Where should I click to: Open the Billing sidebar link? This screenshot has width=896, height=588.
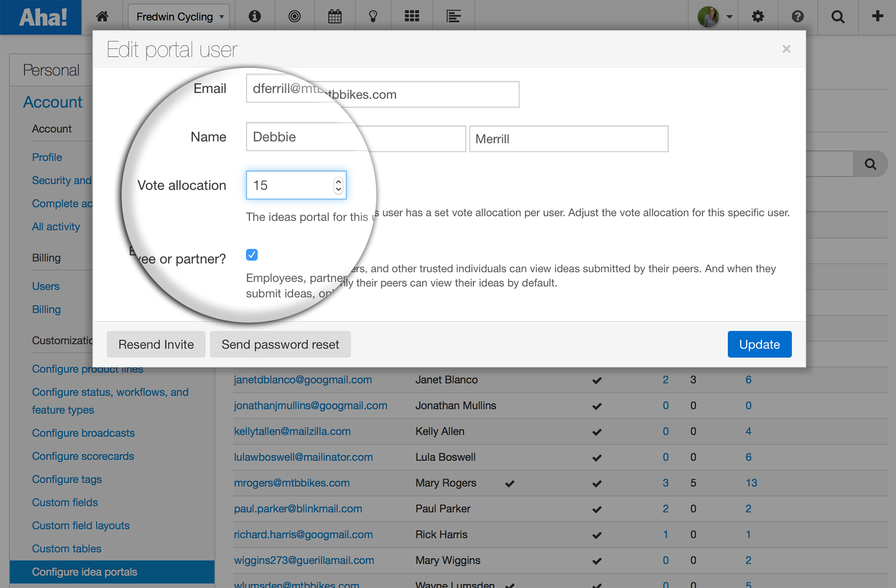coord(46,309)
